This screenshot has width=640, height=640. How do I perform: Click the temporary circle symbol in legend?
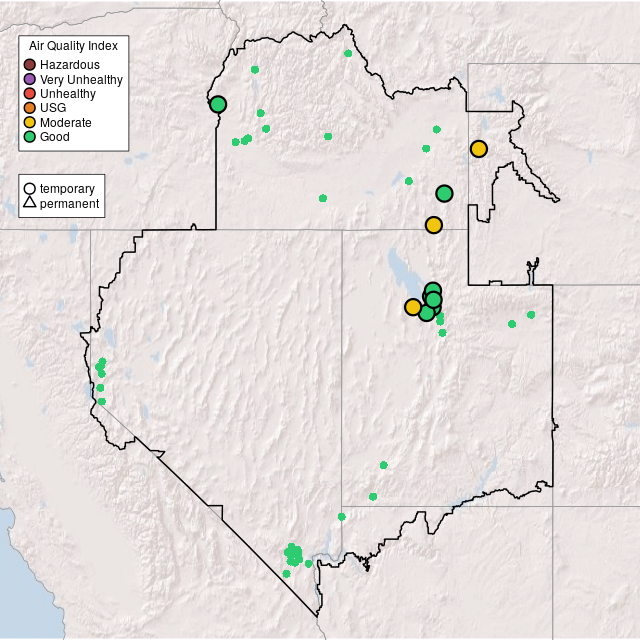[x=30, y=189]
